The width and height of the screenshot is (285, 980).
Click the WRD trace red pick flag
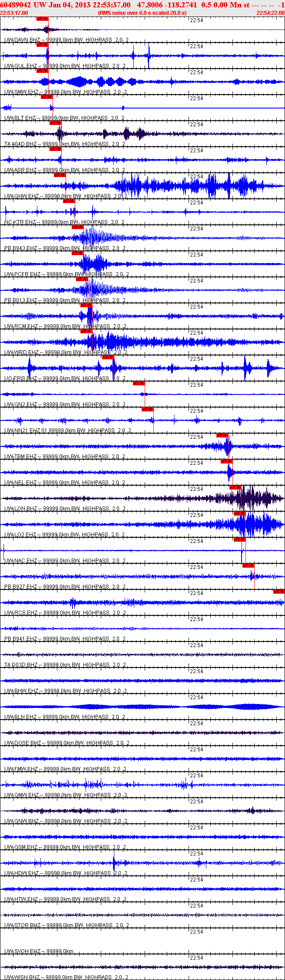pos(86,331)
